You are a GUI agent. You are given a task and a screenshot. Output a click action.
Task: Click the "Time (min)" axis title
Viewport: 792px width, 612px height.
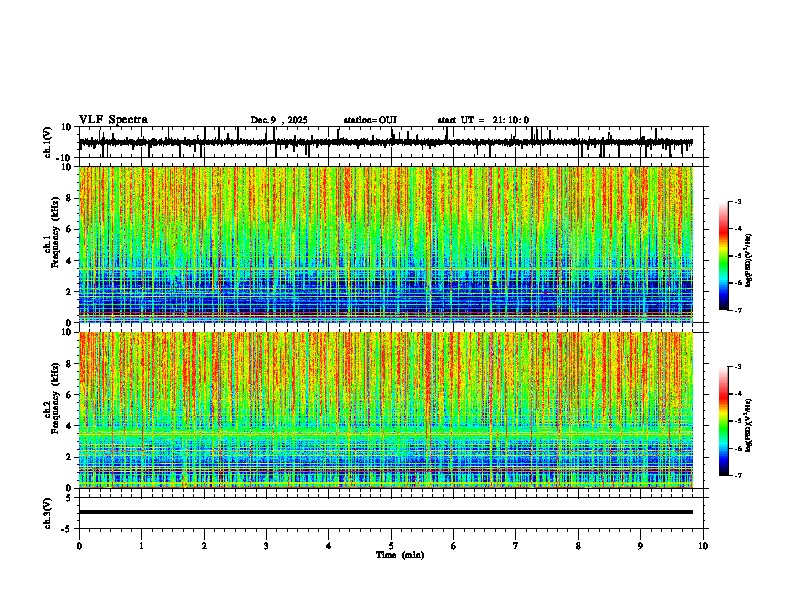[x=400, y=555]
